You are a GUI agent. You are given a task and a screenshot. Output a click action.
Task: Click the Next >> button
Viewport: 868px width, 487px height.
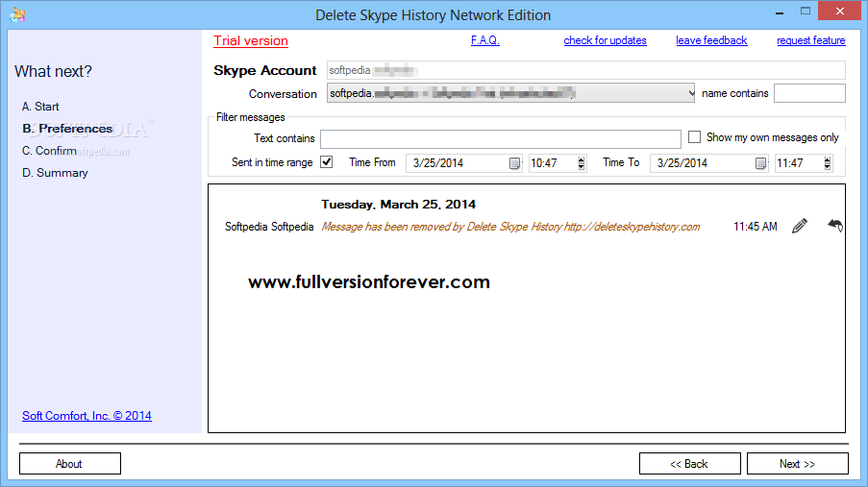797,464
